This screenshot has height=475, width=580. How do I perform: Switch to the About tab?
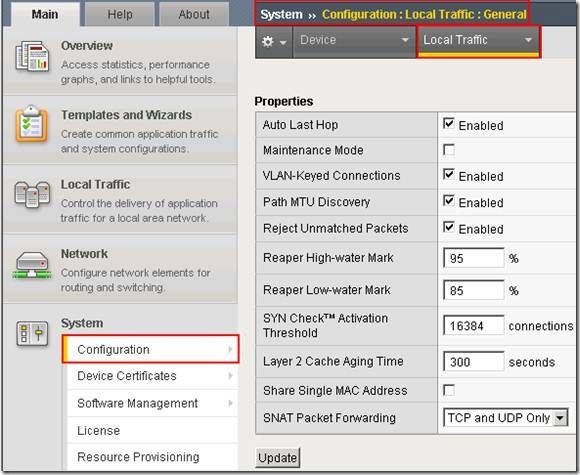click(194, 14)
